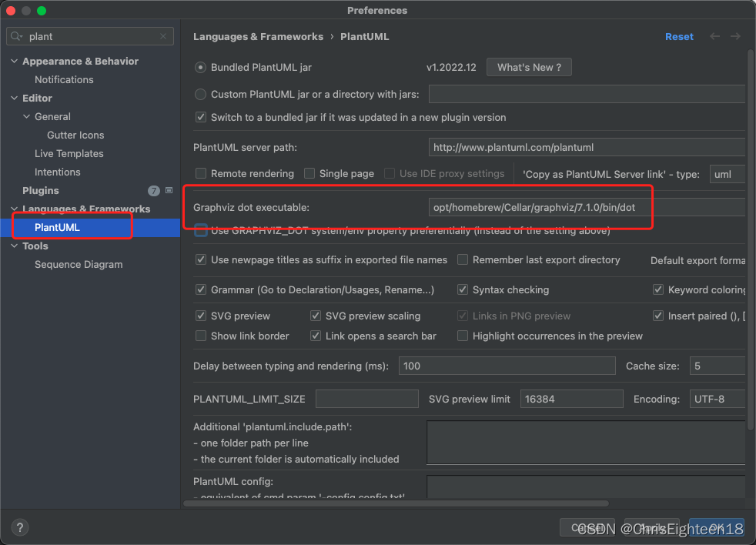The height and width of the screenshot is (545, 756).
Task: Select Custom PlantUML jar radio button
Action: pos(201,94)
